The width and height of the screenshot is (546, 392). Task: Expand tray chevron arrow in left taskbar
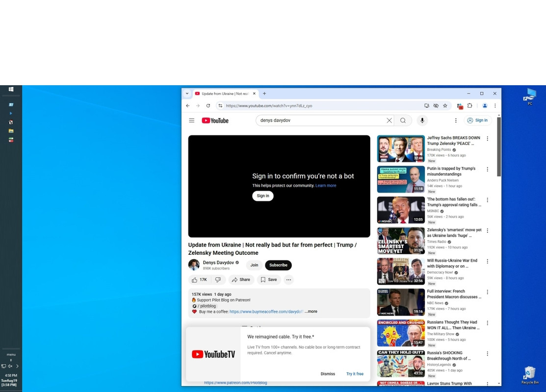(17, 366)
